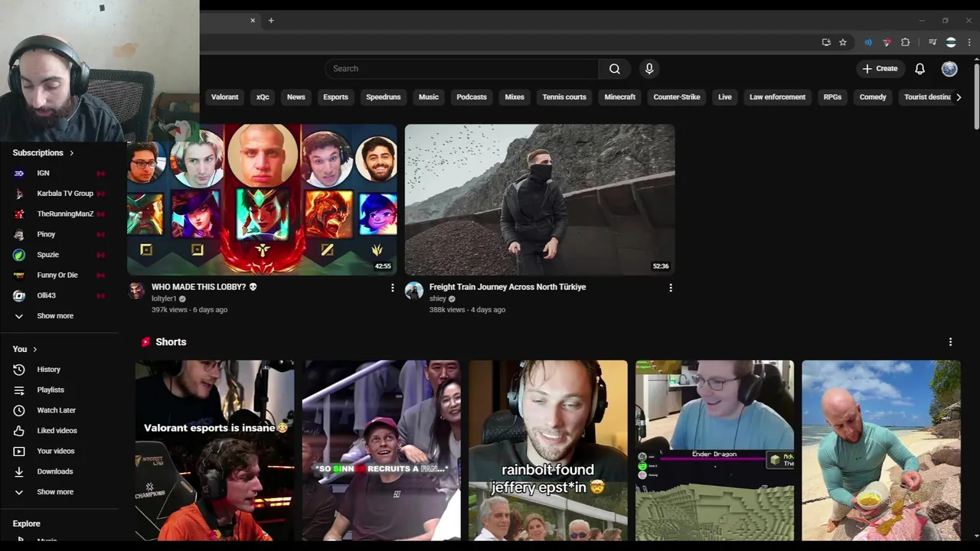Click the loltyler1 channel avatar
The height and width of the screenshot is (551, 980).
pyautogui.click(x=136, y=291)
